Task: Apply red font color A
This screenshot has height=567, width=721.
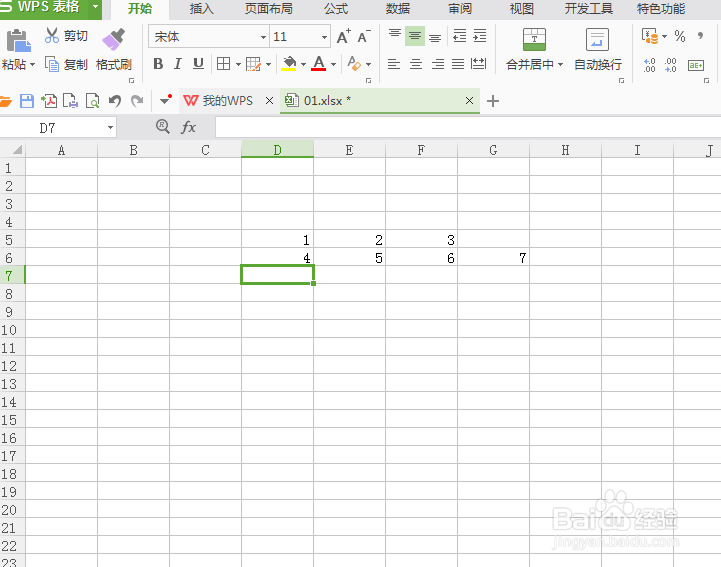Action: 319,63
